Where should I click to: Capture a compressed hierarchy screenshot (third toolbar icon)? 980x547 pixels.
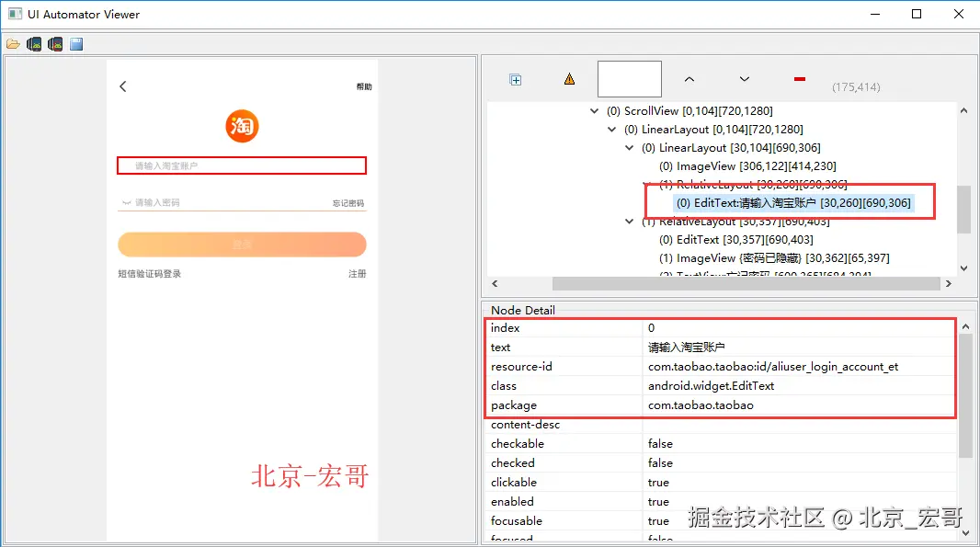pos(55,44)
